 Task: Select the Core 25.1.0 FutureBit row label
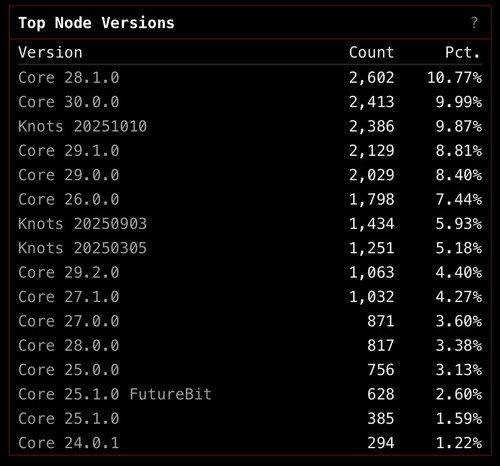click(x=115, y=394)
